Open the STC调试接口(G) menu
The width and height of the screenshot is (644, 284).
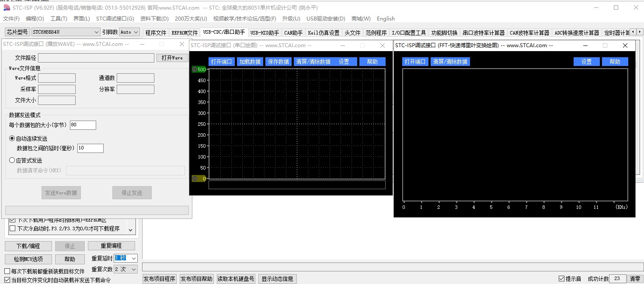tap(115, 19)
